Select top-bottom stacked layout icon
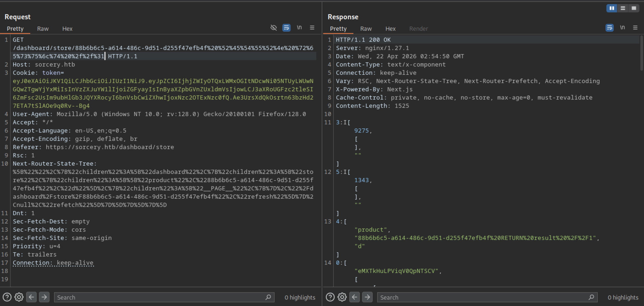This screenshot has width=644, height=306. (x=623, y=8)
